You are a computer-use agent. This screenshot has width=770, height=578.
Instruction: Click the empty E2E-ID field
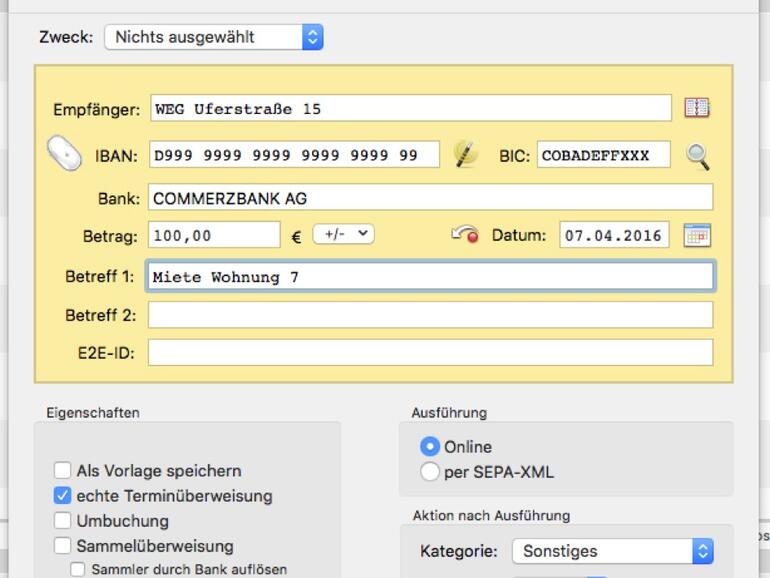(x=430, y=353)
